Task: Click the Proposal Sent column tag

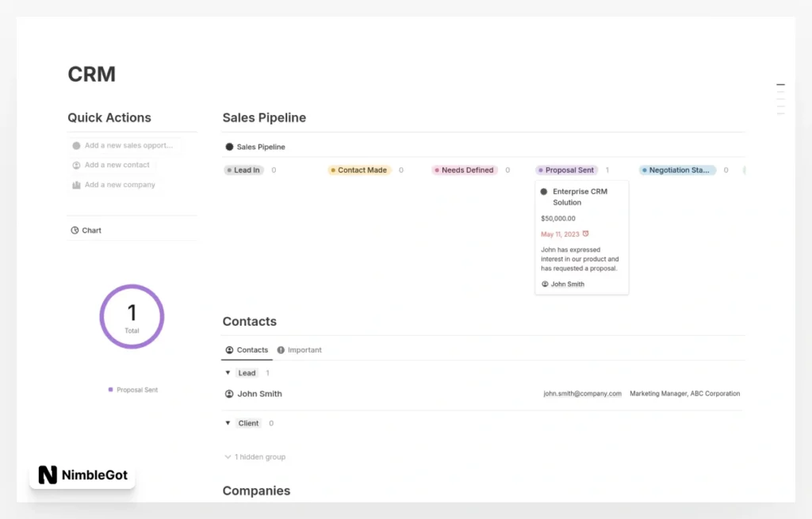Action: (x=566, y=170)
